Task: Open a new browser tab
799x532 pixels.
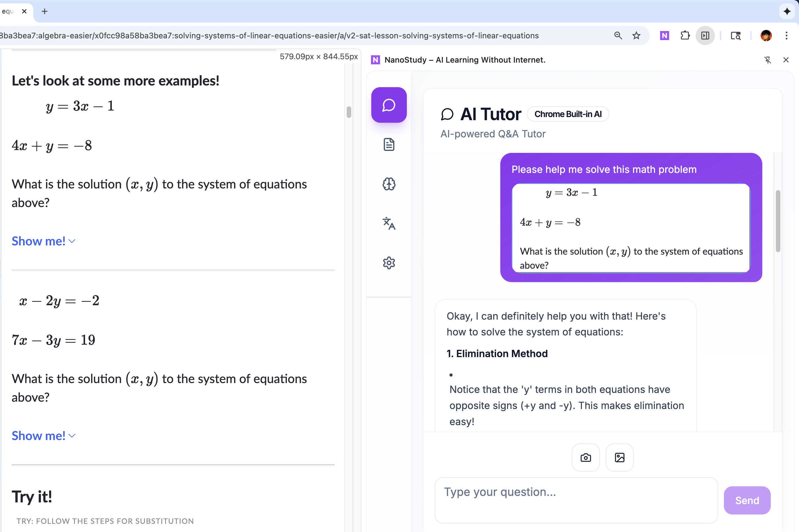Action: tap(45, 11)
